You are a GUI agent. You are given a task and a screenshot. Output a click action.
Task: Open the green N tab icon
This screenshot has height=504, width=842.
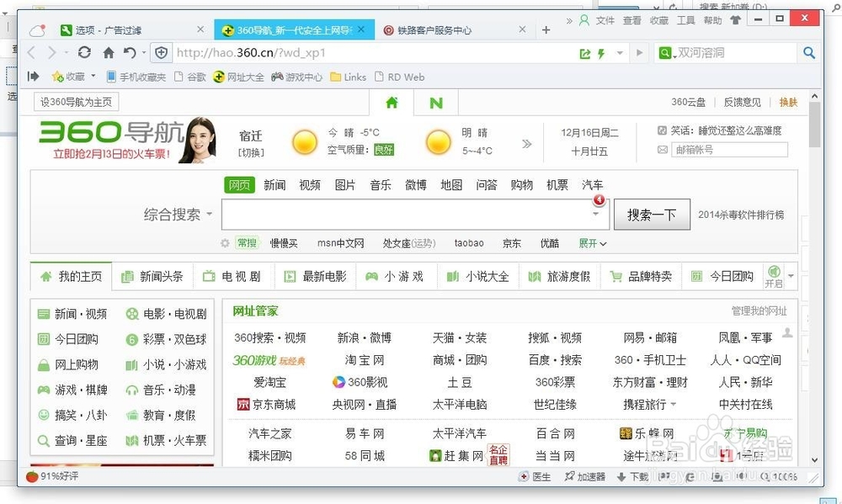[436, 103]
